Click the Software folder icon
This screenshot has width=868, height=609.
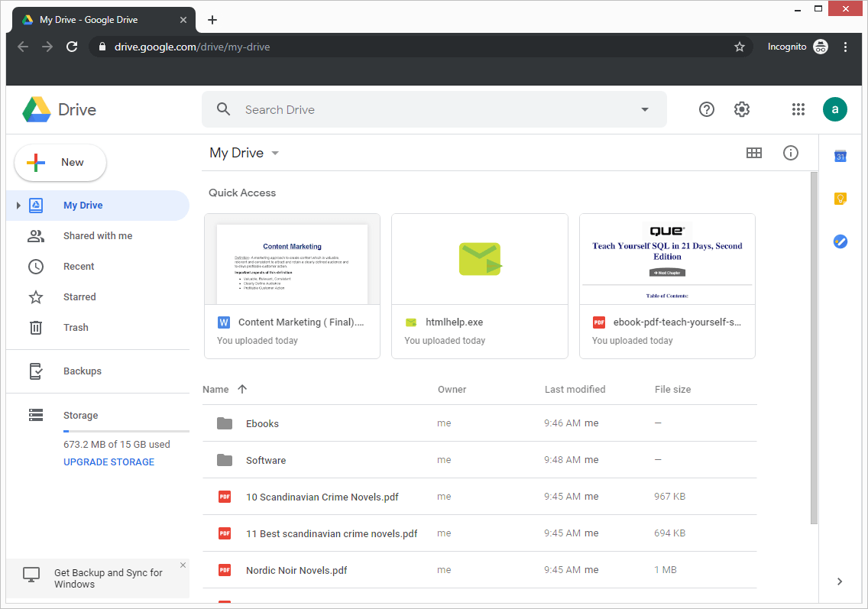click(x=225, y=460)
